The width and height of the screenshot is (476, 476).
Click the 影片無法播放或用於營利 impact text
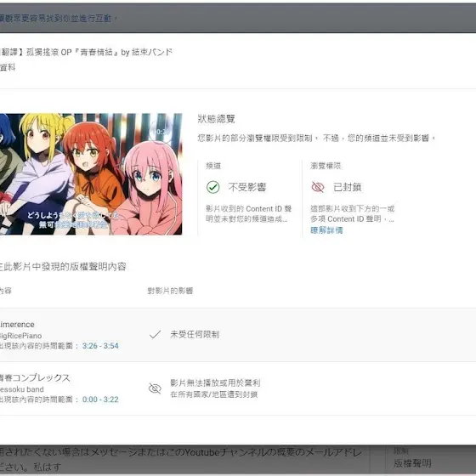(x=215, y=382)
